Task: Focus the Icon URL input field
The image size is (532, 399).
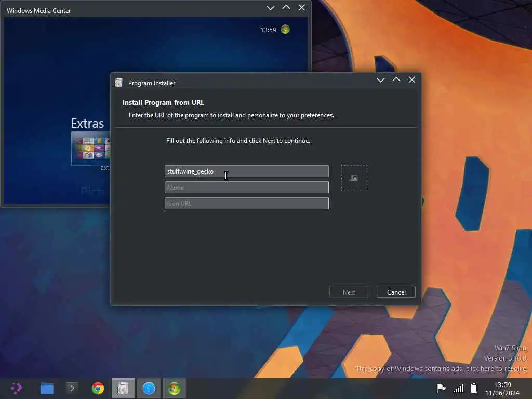Action: (x=247, y=204)
